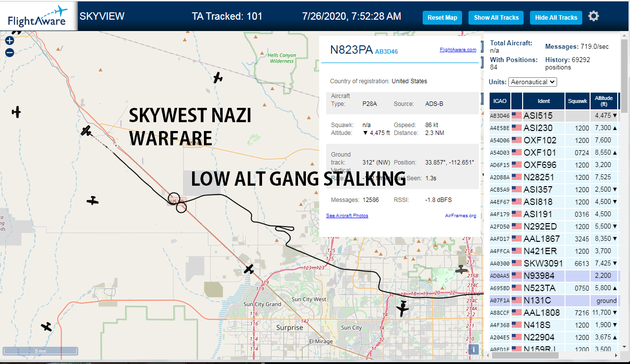
Task: Select the AAL1808 aircraft row
Action: pyautogui.click(x=554, y=313)
